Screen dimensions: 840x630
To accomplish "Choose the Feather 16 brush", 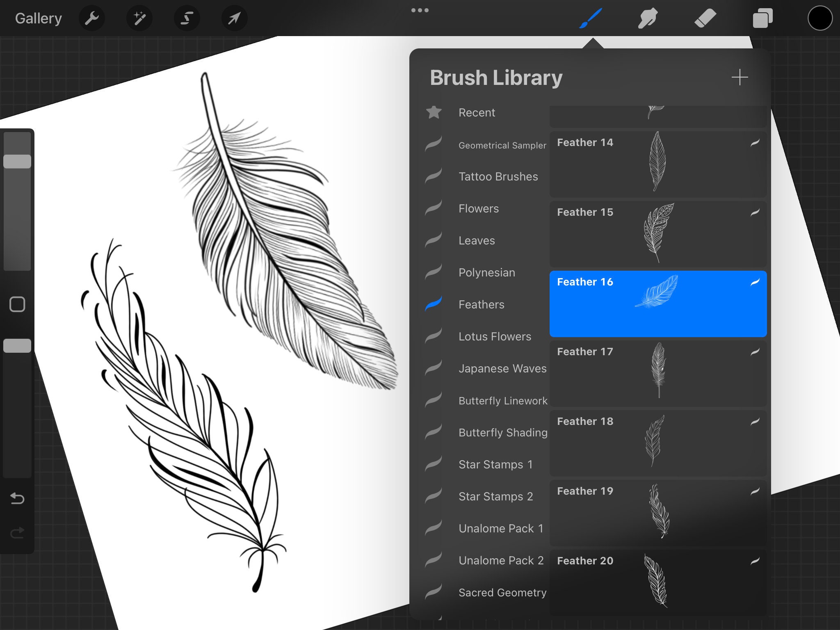I will point(658,304).
